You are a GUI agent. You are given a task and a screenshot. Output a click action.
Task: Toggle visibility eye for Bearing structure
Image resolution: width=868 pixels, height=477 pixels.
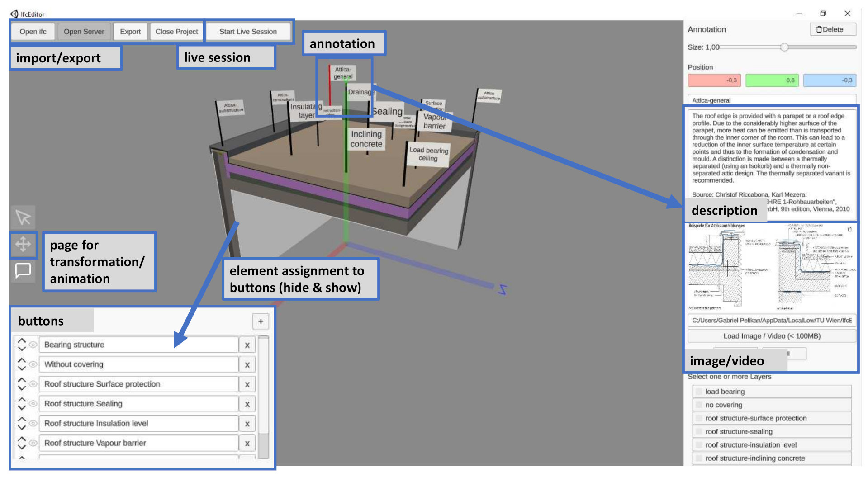click(x=33, y=345)
